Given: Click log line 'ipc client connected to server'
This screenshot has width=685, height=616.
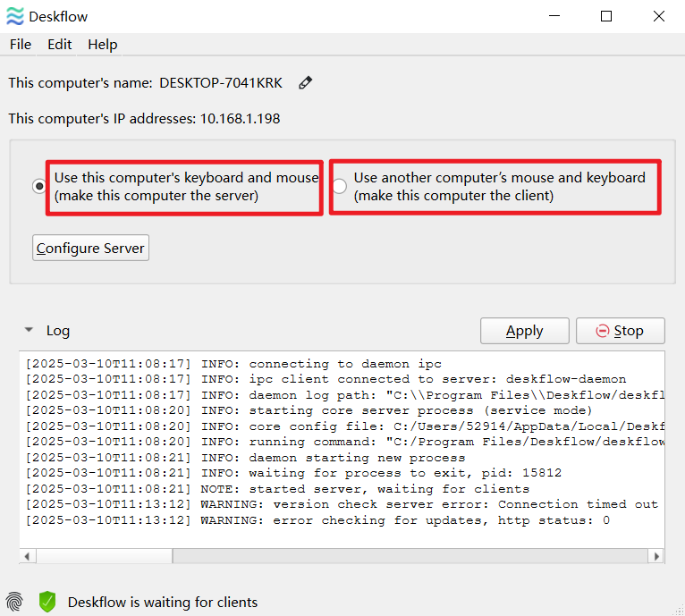Looking at the screenshot, I should [x=326, y=379].
